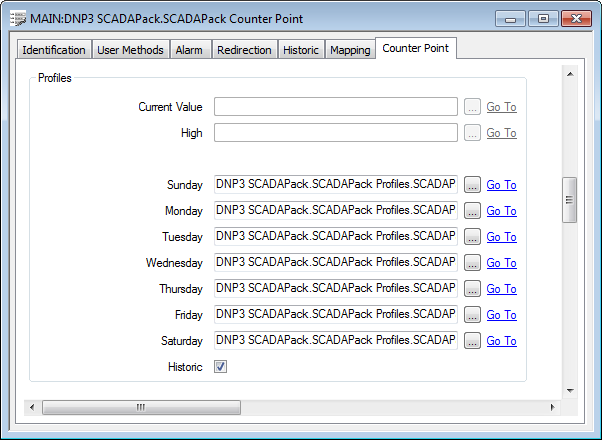Screen dimensions: 602x440
Task: Click the window title bar icon
Action: click(x=18, y=19)
